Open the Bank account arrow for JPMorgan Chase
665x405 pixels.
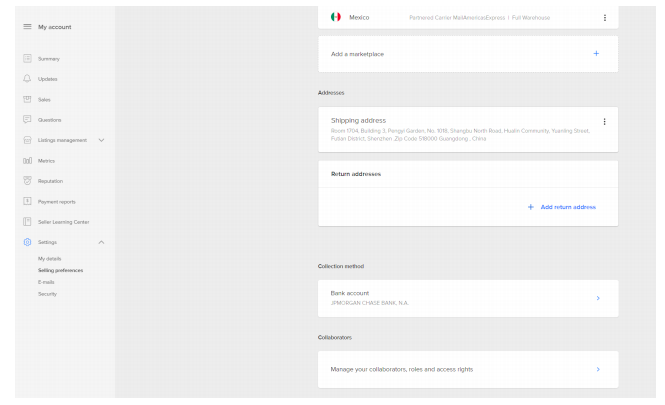coord(598,298)
